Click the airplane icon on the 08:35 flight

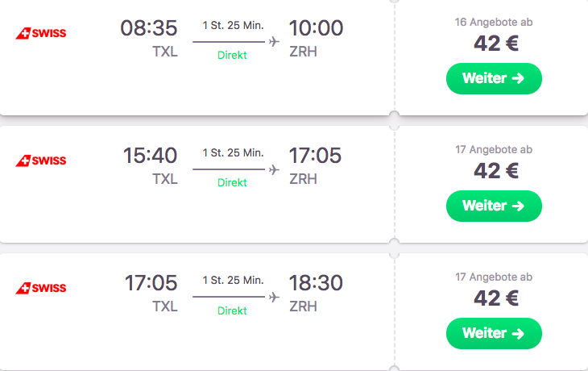pyautogui.click(x=274, y=41)
